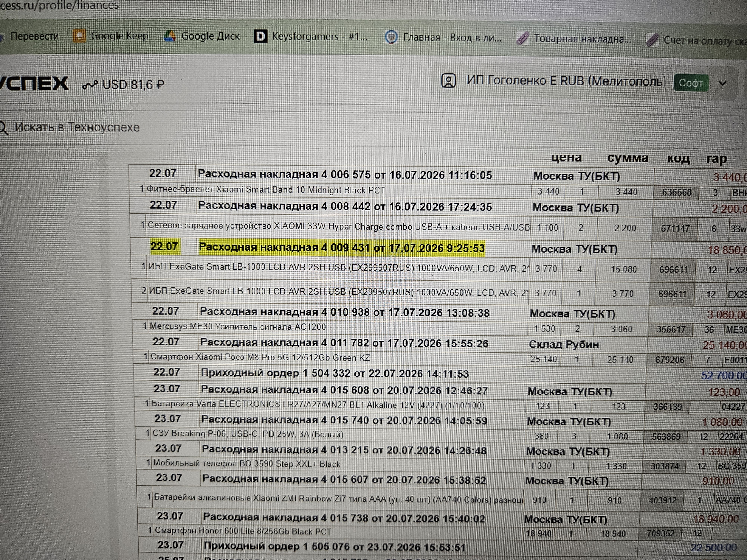Open Расходная накладная 4 006 575
The width and height of the screenshot is (747, 560).
[344, 175]
